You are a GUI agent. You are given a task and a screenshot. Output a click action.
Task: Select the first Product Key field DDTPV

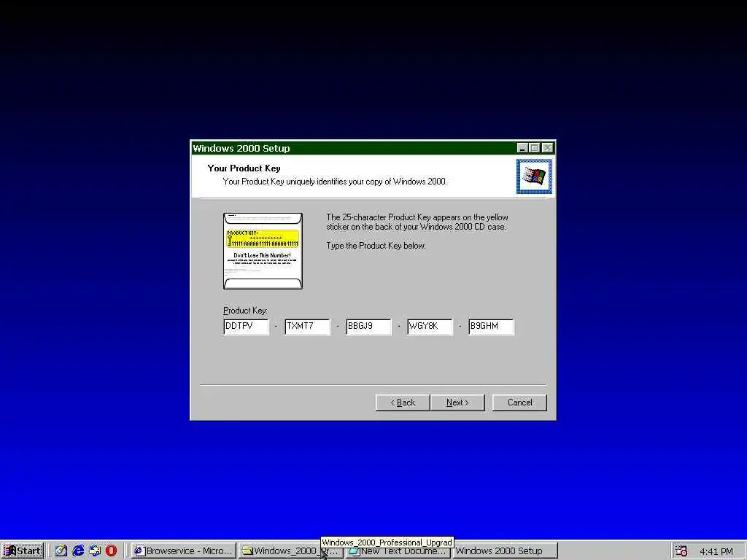click(x=246, y=327)
